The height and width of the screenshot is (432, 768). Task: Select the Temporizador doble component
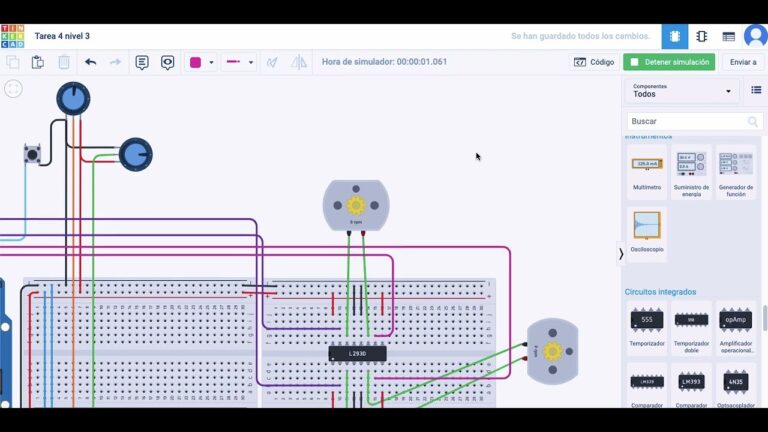point(691,326)
